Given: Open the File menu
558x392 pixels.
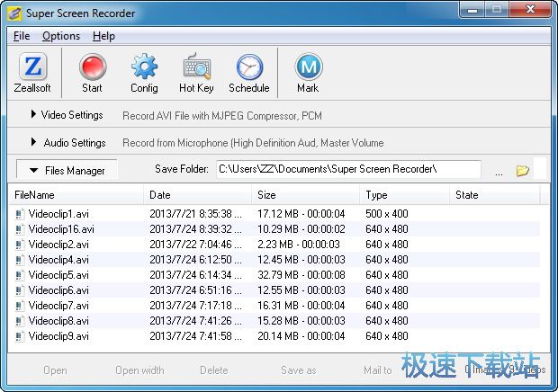Looking at the screenshot, I should tap(22, 36).
